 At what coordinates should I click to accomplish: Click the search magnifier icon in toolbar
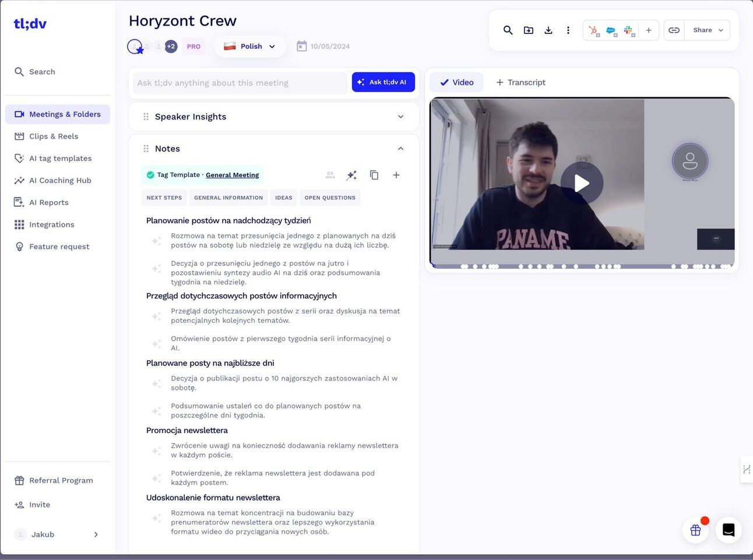pyautogui.click(x=508, y=30)
